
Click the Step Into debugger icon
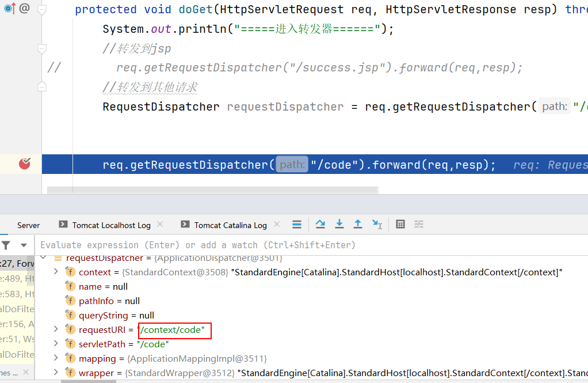339,224
